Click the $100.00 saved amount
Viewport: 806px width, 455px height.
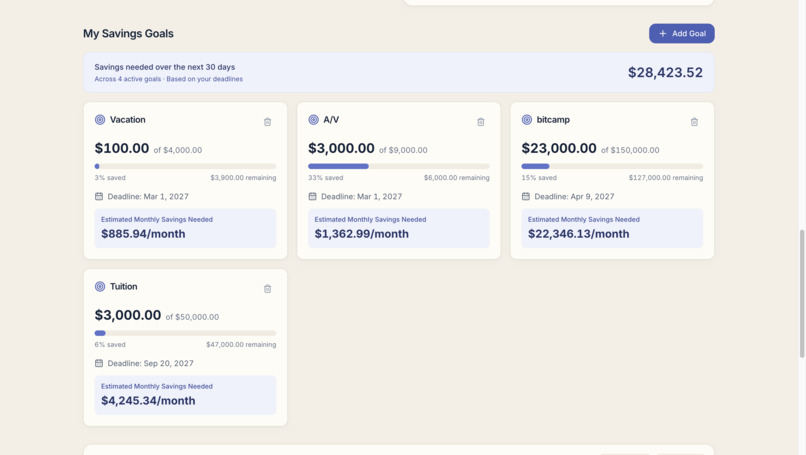point(122,148)
